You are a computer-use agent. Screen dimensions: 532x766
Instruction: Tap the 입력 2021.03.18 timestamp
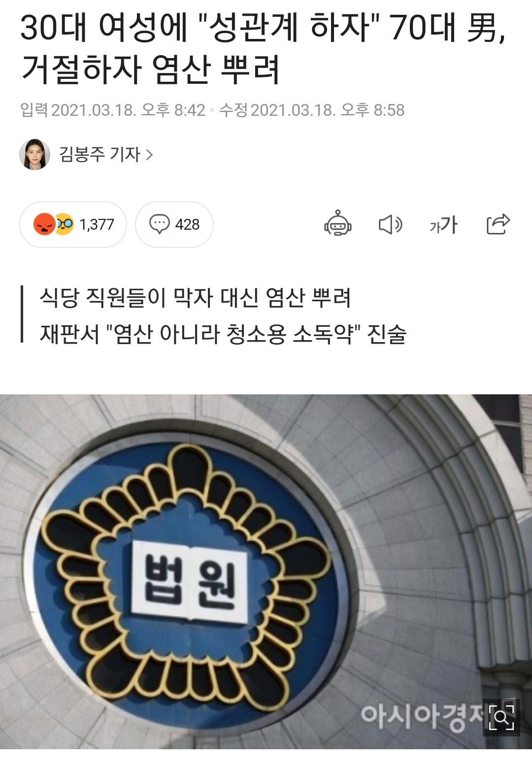click(112, 110)
